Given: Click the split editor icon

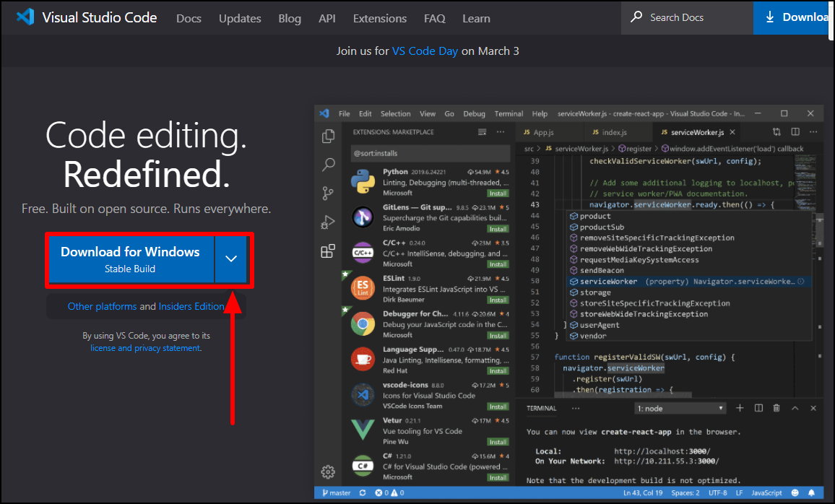Looking at the screenshot, I should click(x=795, y=131).
